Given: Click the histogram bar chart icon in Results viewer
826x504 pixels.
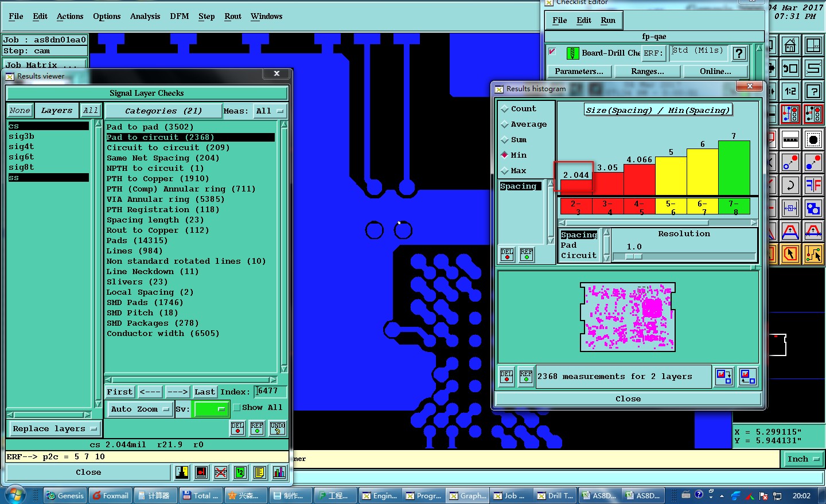Looking at the screenshot, I should [279, 472].
